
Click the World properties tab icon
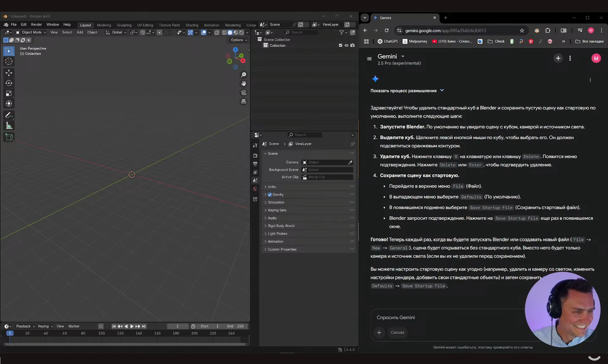(255, 189)
